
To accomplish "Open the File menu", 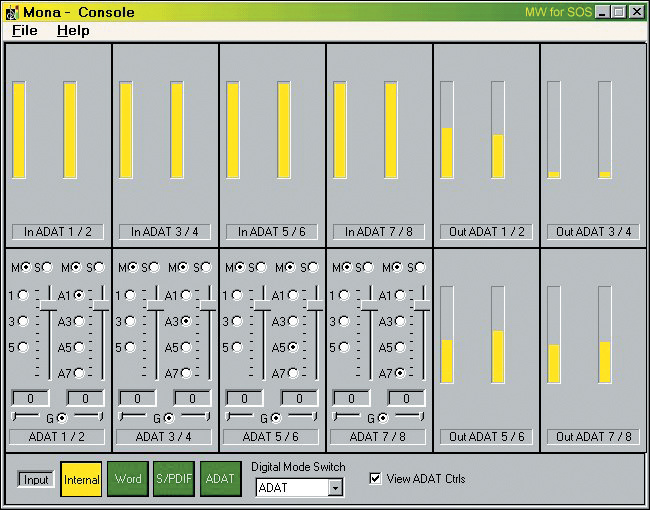I will point(24,31).
